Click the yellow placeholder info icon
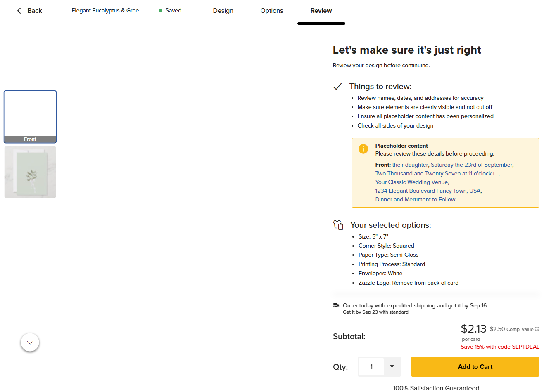Image resolution: width=544 pixels, height=392 pixels. (363, 149)
